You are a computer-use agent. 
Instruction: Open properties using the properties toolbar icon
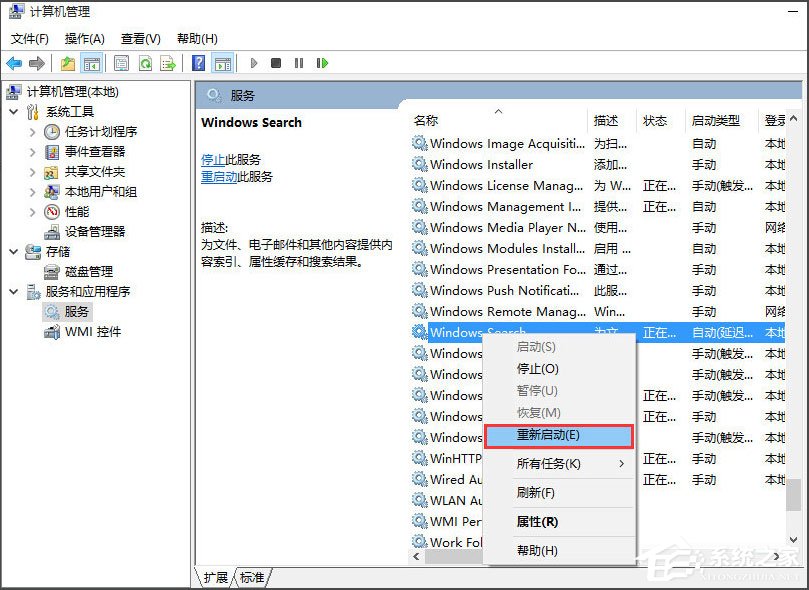point(121,63)
